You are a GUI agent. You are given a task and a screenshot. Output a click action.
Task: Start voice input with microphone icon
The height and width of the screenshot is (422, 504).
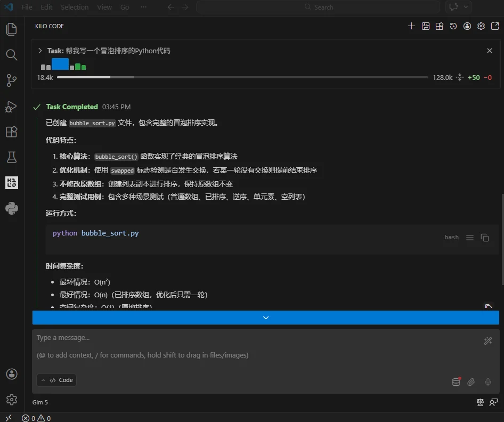click(x=488, y=382)
